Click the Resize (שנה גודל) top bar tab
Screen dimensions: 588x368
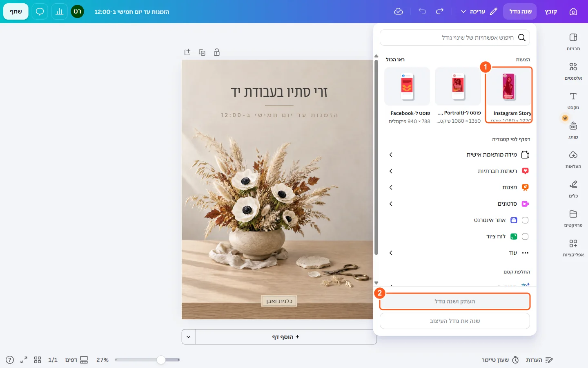(x=520, y=11)
